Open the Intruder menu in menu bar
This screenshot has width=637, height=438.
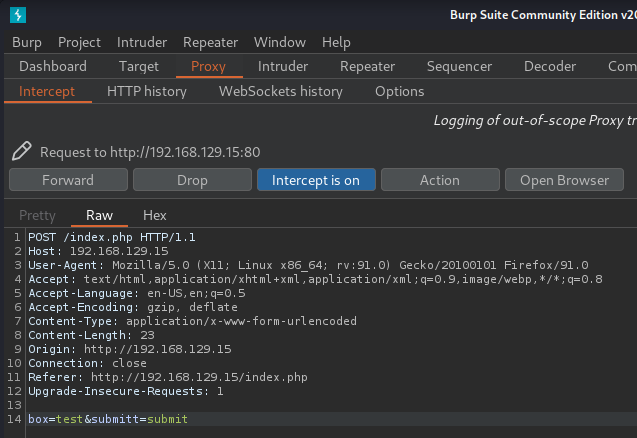point(142,42)
